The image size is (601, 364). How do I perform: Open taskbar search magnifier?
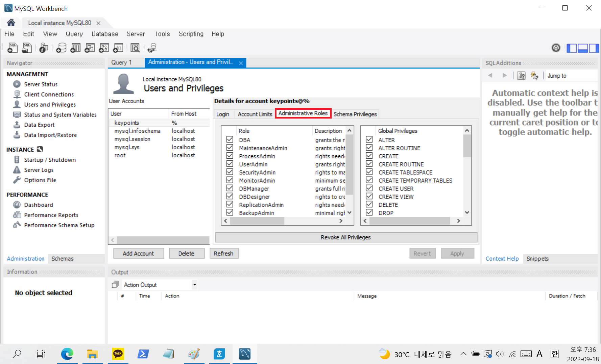pos(17,354)
